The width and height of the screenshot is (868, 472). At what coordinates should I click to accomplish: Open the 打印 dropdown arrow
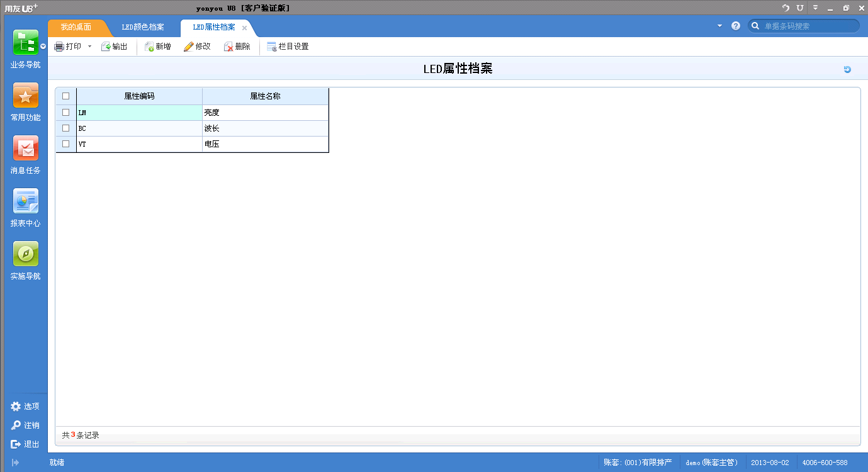point(89,46)
